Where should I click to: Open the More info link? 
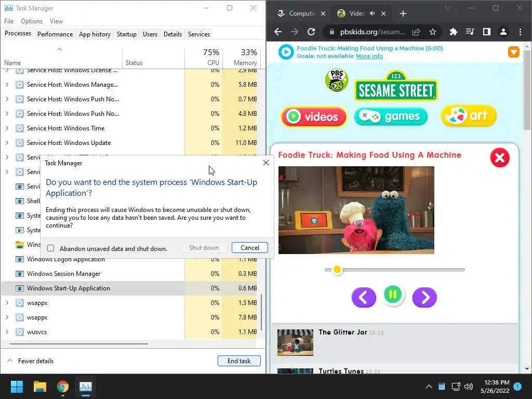[x=369, y=56]
